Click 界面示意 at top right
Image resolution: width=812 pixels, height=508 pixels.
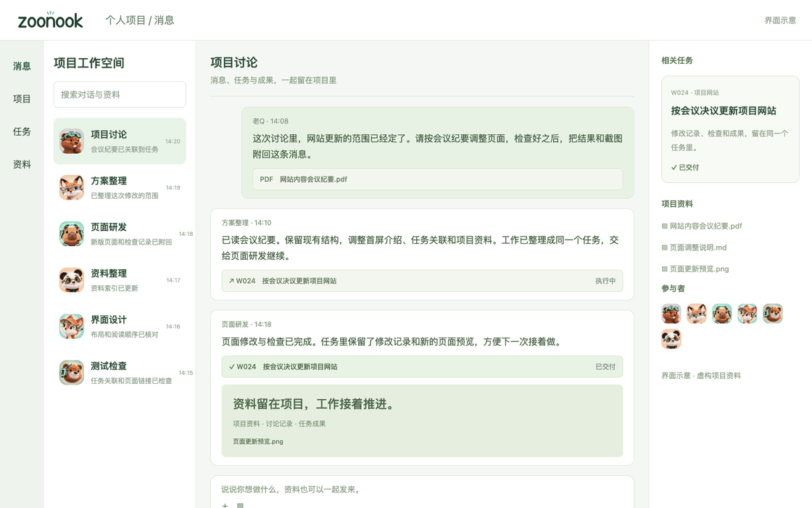click(x=780, y=20)
